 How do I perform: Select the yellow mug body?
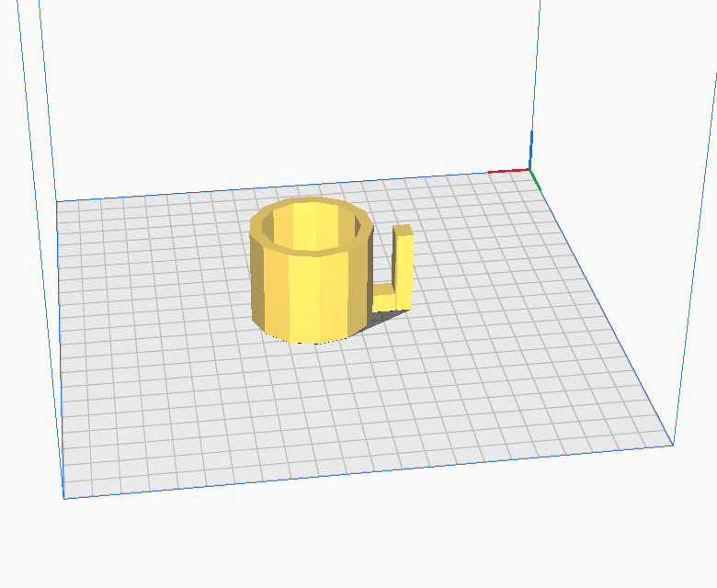tap(311, 292)
